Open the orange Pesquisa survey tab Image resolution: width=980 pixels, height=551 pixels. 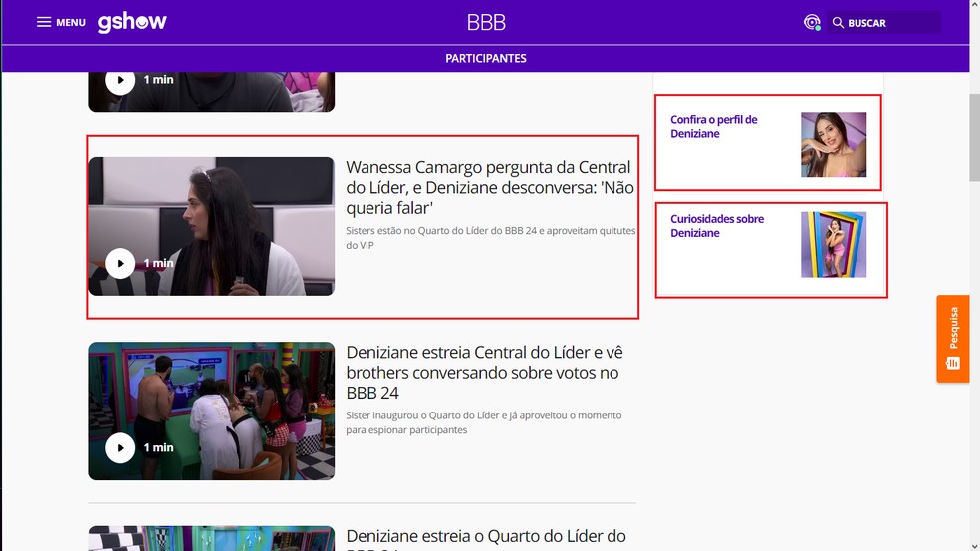tap(952, 339)
